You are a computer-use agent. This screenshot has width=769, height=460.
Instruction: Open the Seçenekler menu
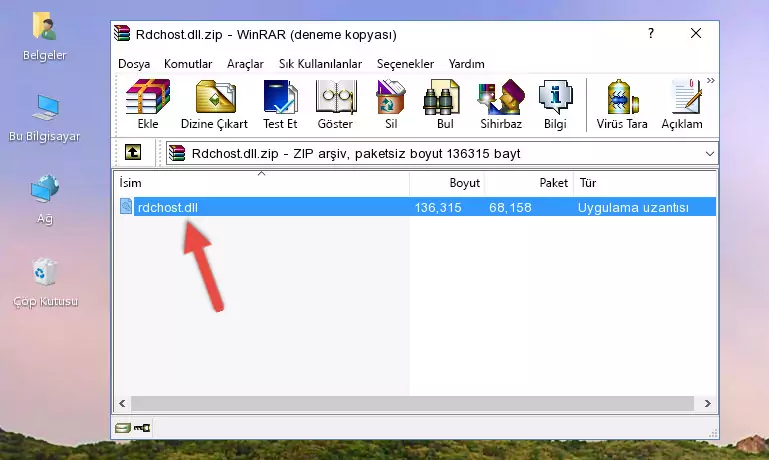(405, 64)
